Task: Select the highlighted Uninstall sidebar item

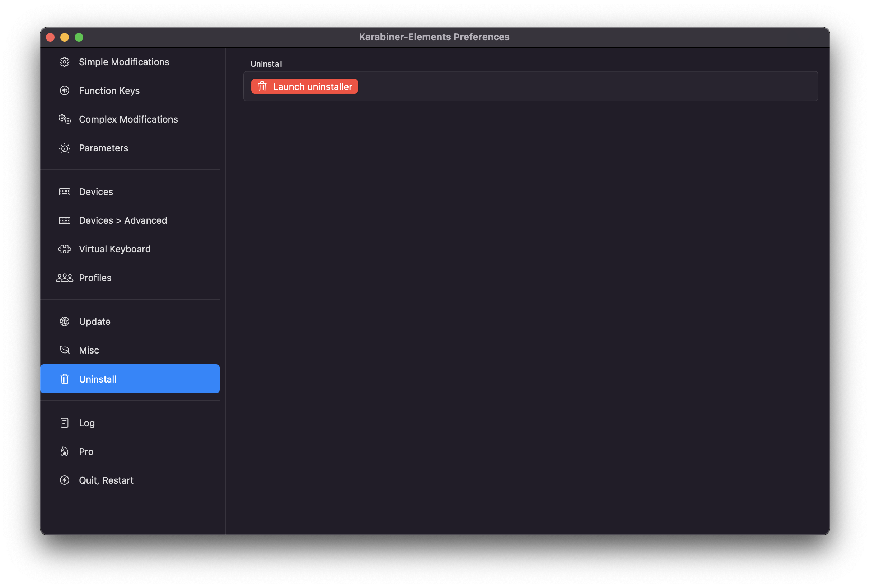Action: click(130, 379)
